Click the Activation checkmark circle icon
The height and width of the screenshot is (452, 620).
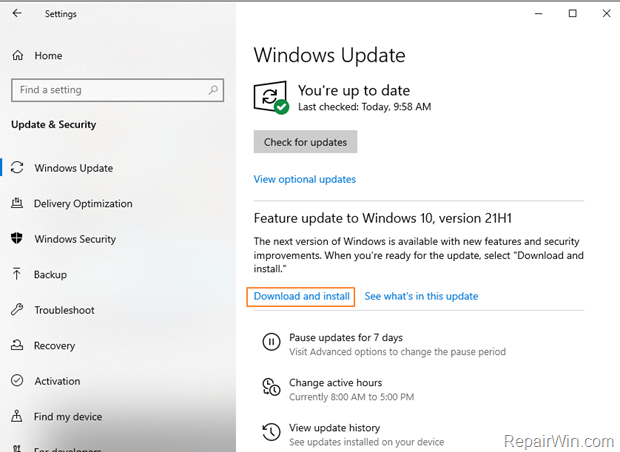(17, 380)
